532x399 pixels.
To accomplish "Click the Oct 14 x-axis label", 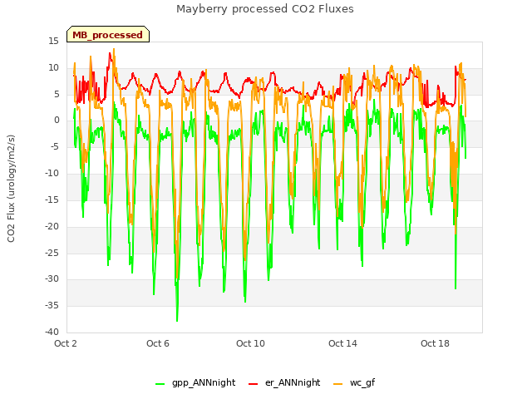I will pyautogui.click(x=342, y=343).
